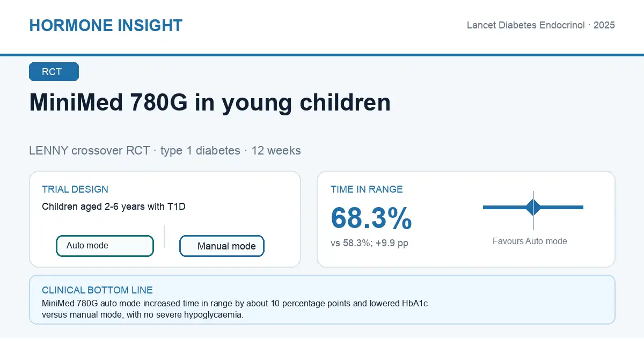Image resolution: width=644 pixels, height=338 pixels.
Task: Click the LENNY crossover RCT subtitle
Action: [x=165, y=150]
